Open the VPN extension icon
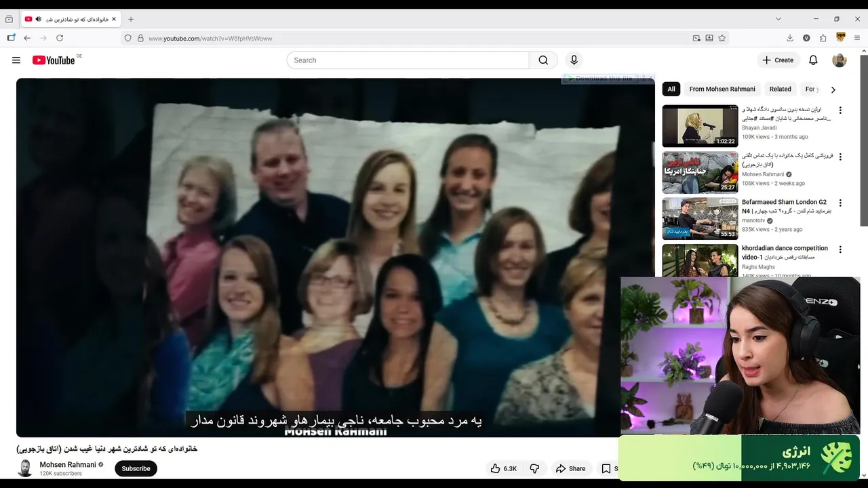This screenshot has height=488, width=868. (x=841, y=37)
